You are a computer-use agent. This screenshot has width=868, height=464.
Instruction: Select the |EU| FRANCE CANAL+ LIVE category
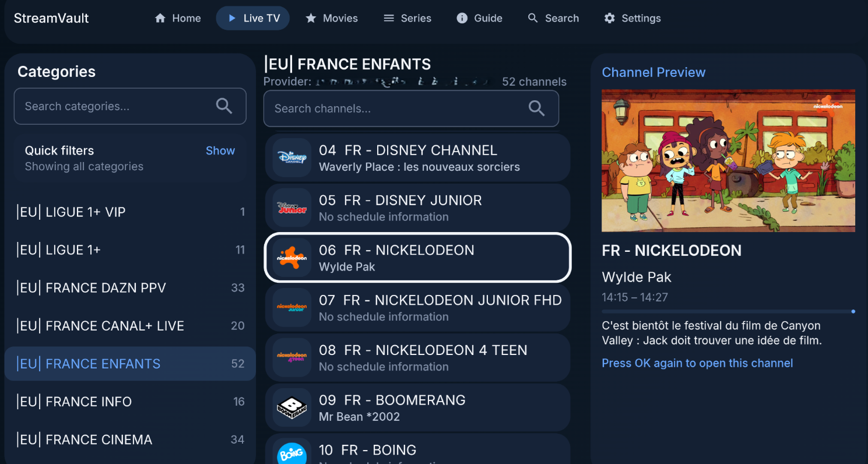tap(130, 326)
